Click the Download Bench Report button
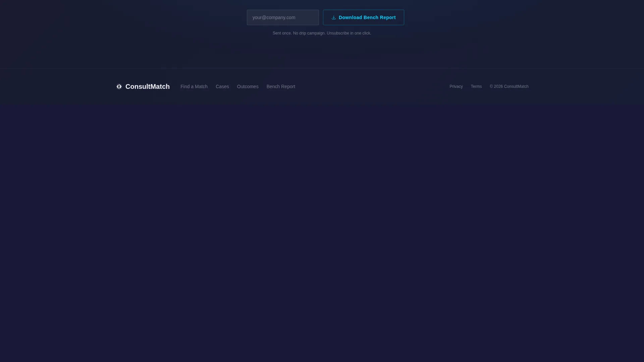 [364, 17]
